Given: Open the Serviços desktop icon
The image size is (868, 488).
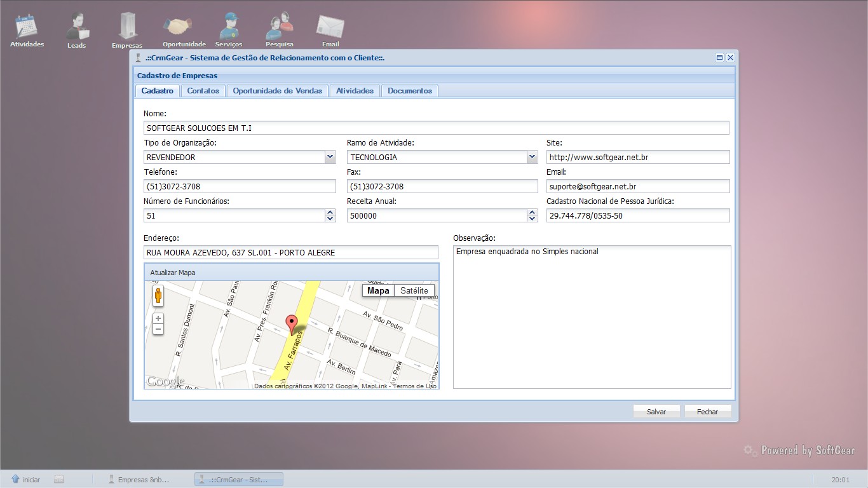Looking at the screenshot, I should point(229,28).
